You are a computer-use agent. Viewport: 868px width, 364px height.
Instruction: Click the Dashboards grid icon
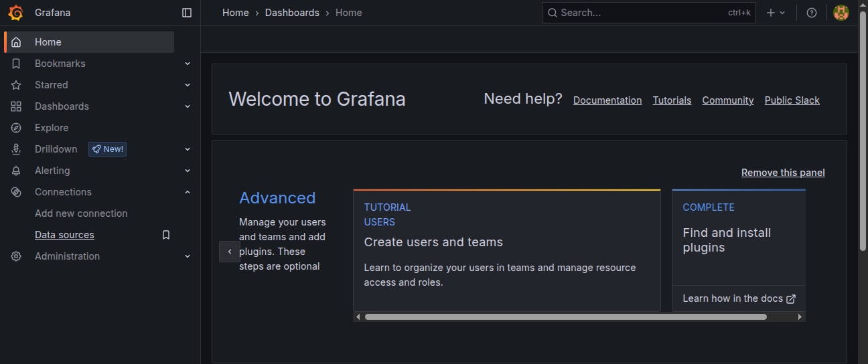[16, 106]
